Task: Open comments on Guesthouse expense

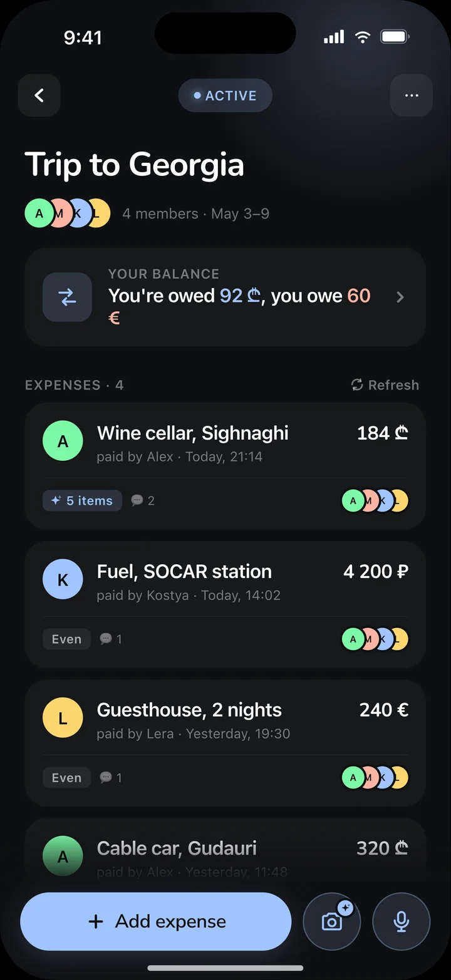Action: (x=111, y=777)
